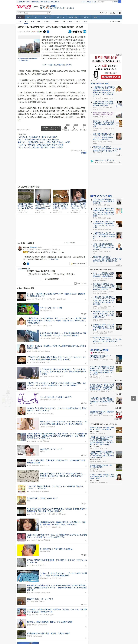Click 記事に関する報告 report icon link
Image resolution: width=138 pixels, height=644 pixels.
[x=24, y=130]
